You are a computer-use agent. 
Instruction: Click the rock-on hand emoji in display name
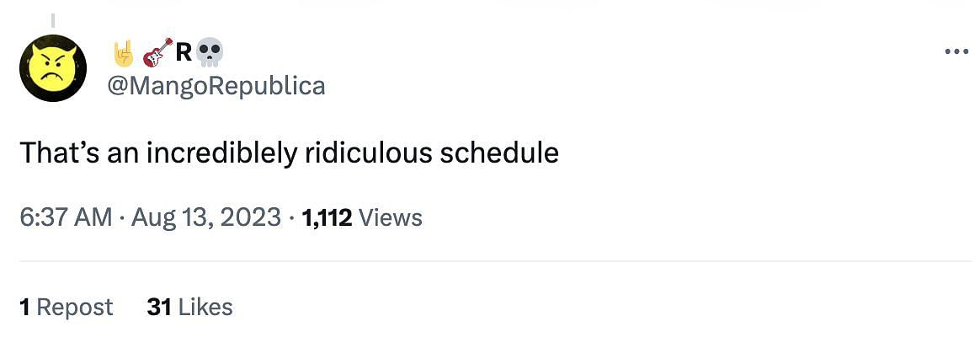click(124, 53)
